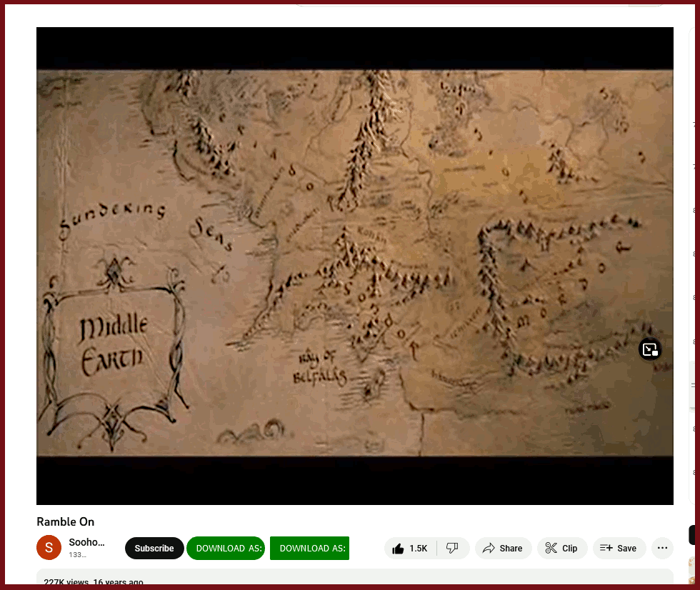Share the Ramble On video
Screen dimensions: 700x590
coord(503,548)
